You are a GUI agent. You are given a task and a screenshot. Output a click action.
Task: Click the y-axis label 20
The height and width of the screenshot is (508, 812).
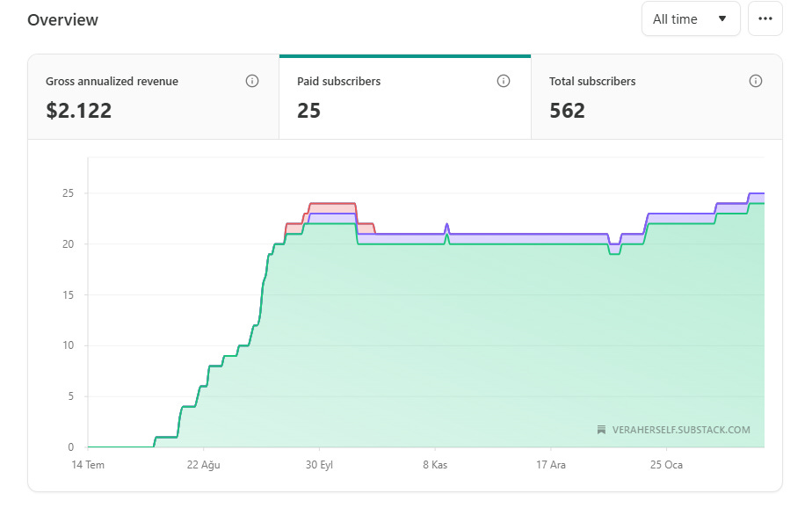point(69,244)
